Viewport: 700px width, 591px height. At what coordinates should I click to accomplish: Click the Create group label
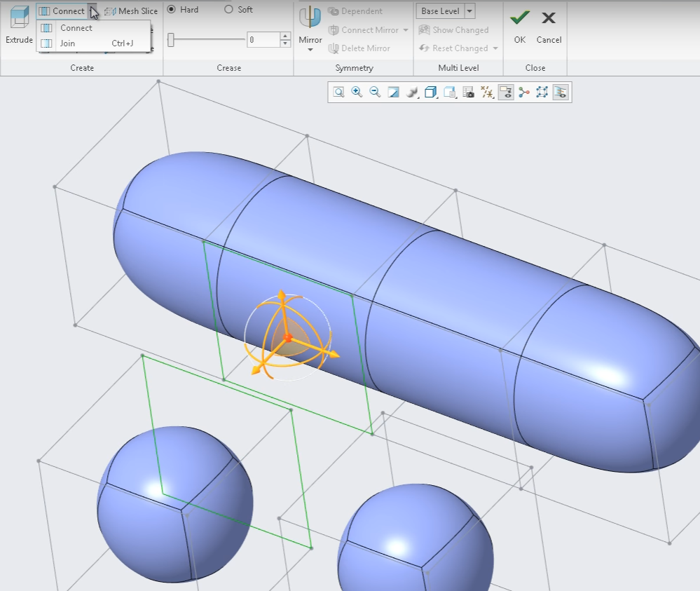point(82,68)
